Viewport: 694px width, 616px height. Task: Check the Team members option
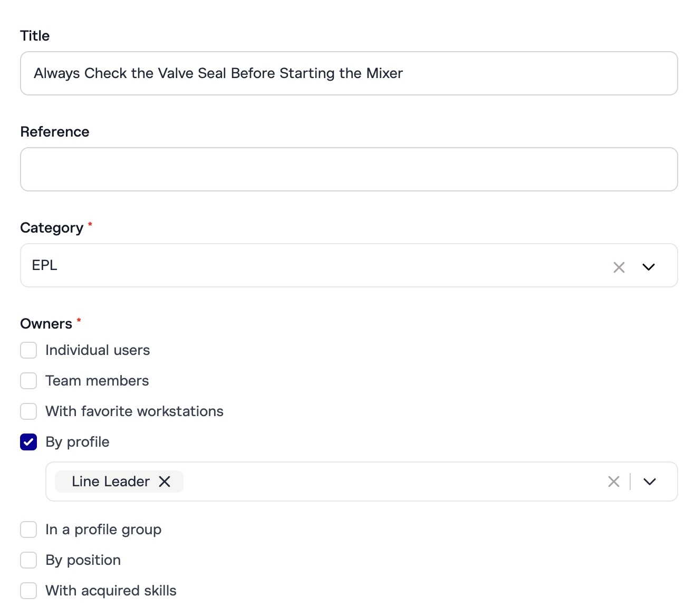click(28, 381)
